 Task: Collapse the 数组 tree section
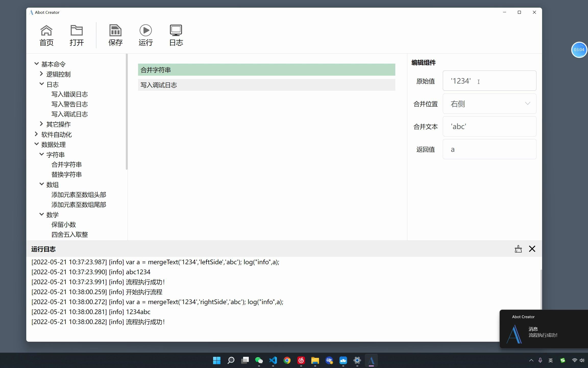[42, 185]
